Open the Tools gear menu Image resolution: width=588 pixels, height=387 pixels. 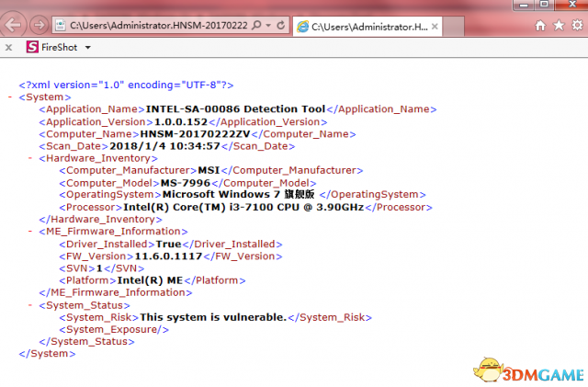pos(575,26)
